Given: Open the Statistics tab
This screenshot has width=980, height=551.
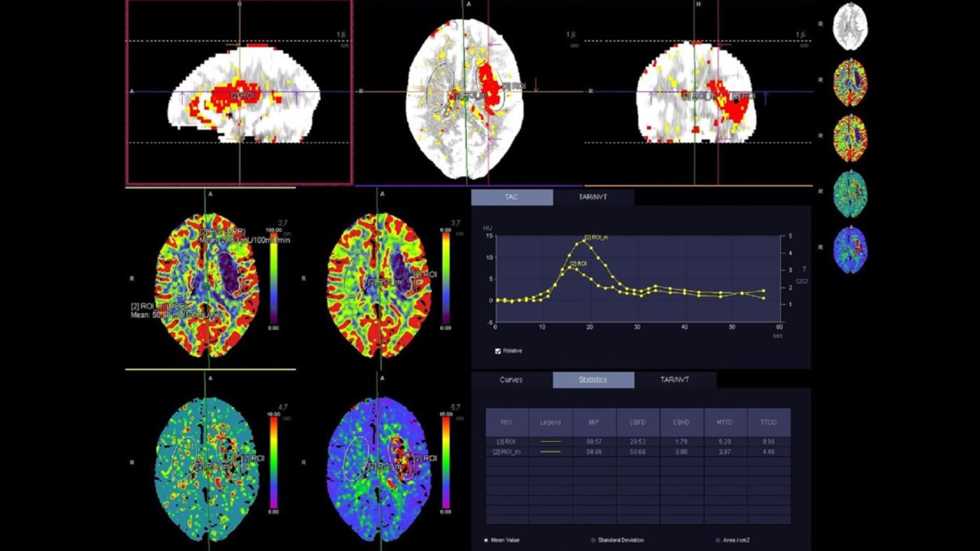Looking at the screenshot, I should pyautogui.click(x=593, y=380).
